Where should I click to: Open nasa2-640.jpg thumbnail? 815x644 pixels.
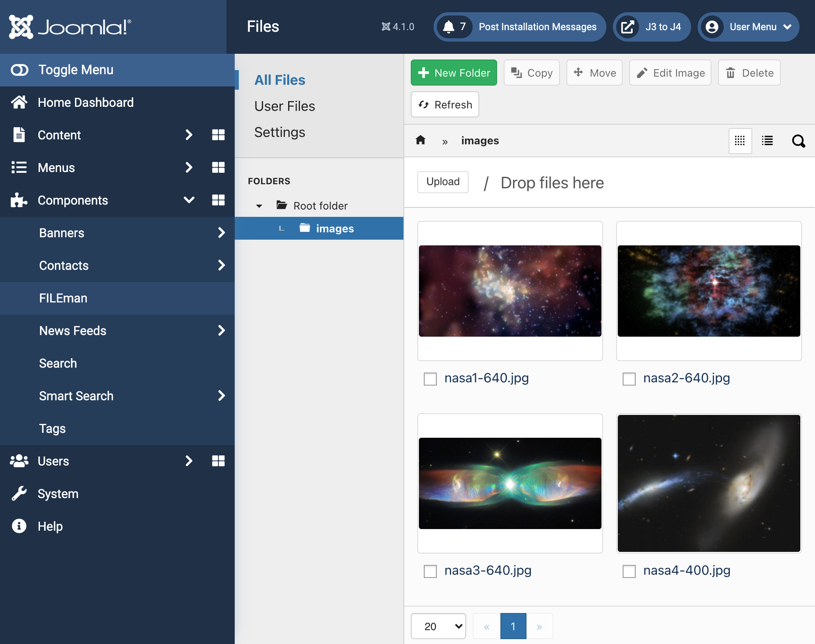click(x=709, y=291)
